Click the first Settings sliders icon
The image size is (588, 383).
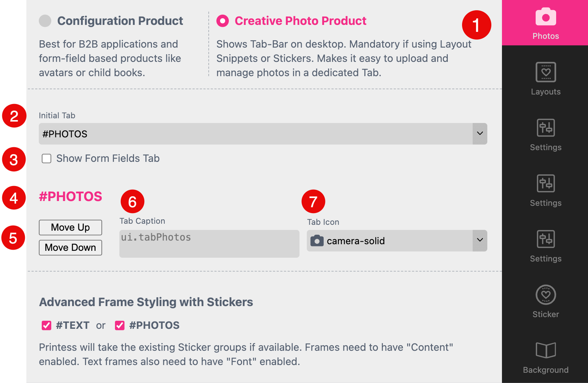(x=545, y=128)
